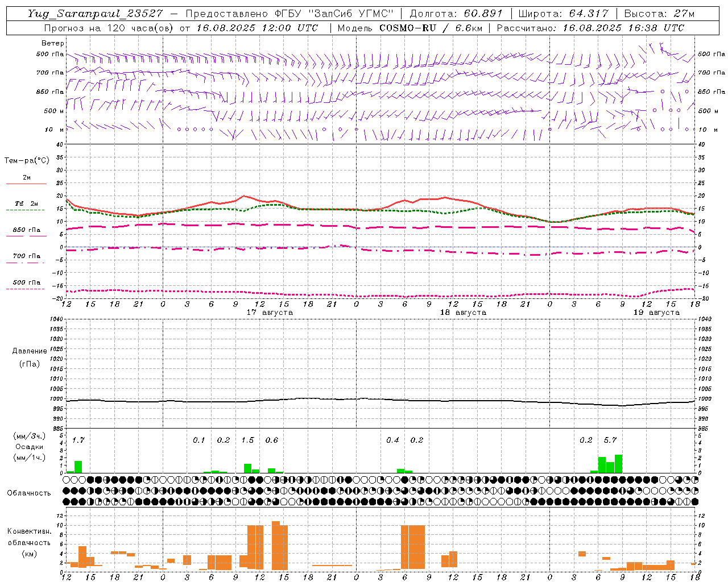Click the red 2м temperature legend line
This screenshot has width=728, height=582.
tap(26, 184)
